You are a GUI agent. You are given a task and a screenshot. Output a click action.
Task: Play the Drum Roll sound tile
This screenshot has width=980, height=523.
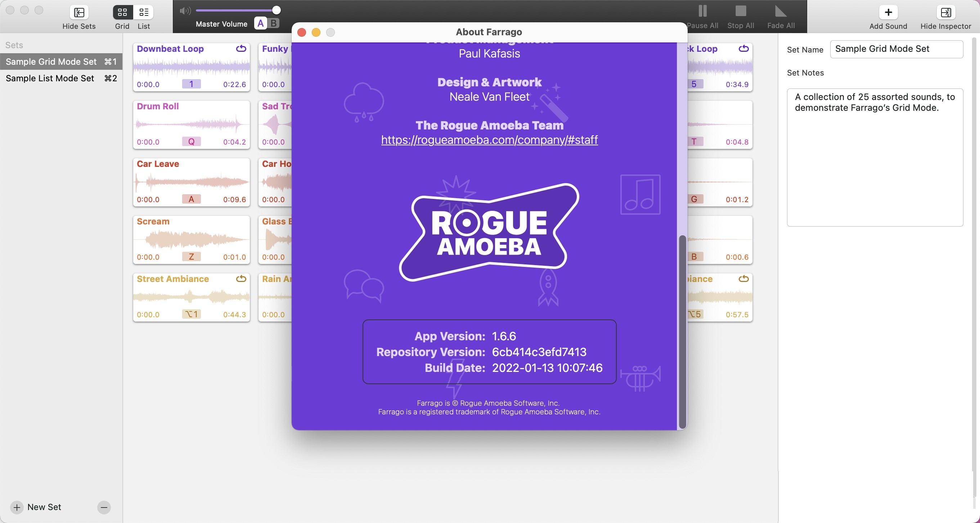192,124
